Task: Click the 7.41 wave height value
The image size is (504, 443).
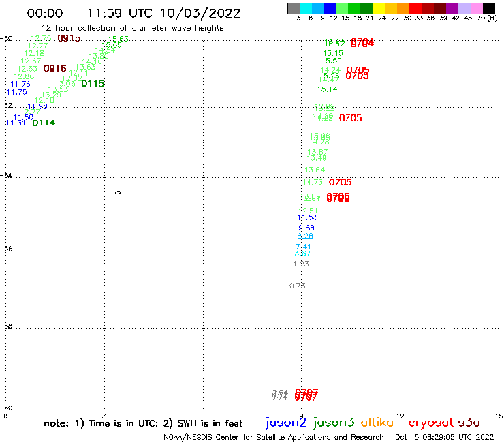Action: 303,247
